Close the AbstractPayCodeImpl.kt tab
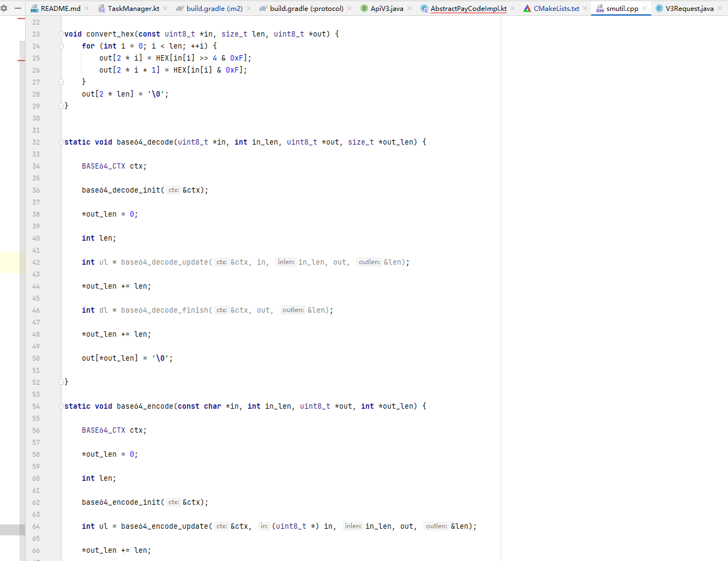 click(x=513, y=8)
